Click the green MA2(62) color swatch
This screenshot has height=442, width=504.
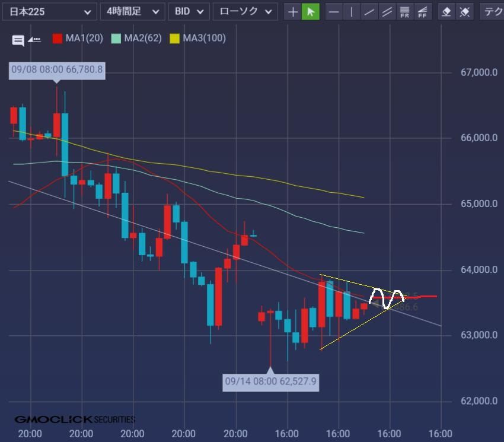(x=116, y=39)
